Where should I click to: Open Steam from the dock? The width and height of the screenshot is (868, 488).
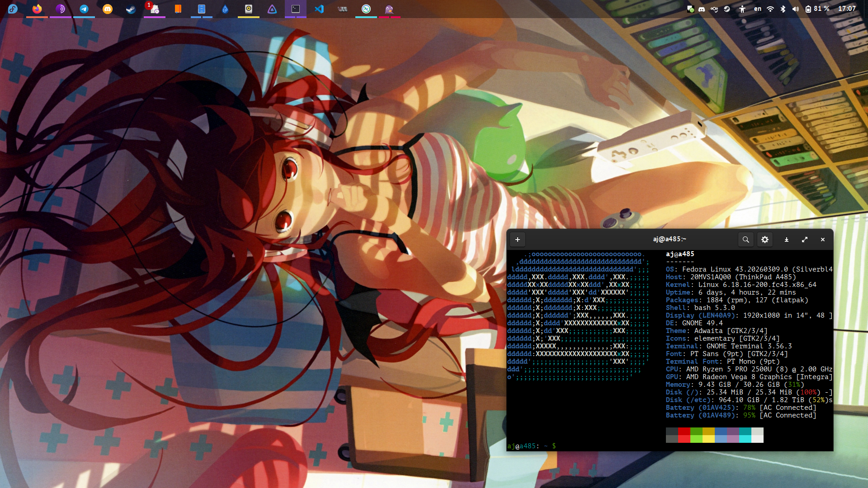[x=131, y=9]
